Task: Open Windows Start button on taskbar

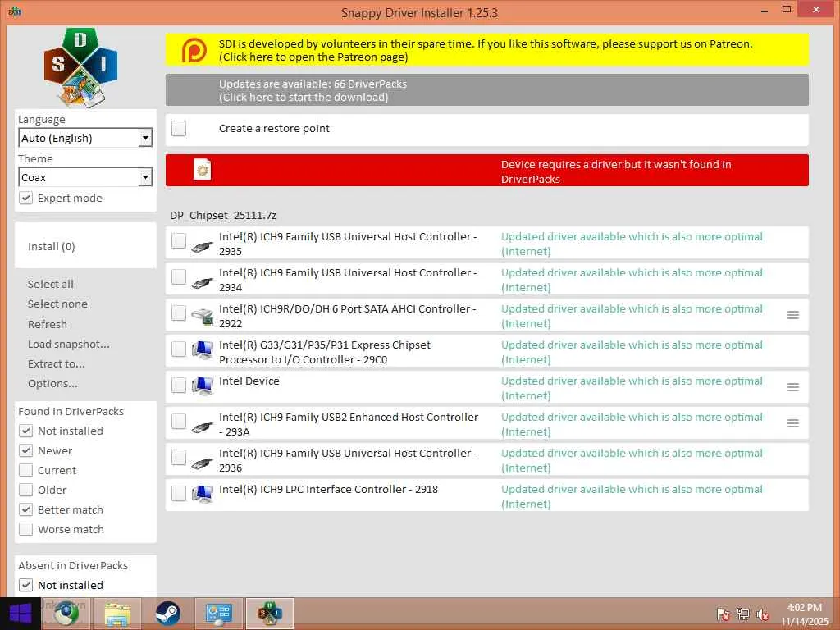Action: (x=21, y=614)
